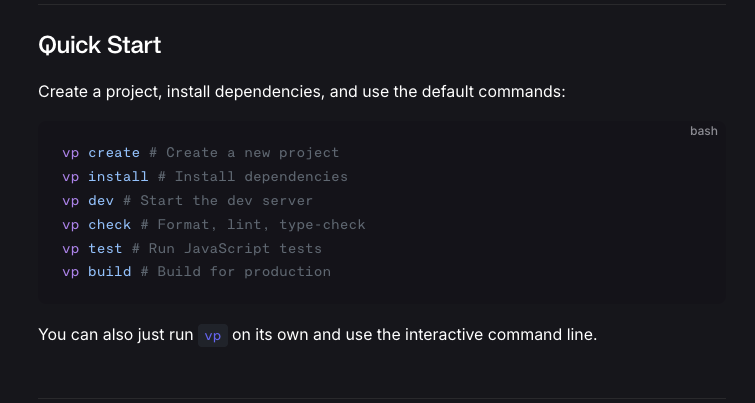
Task: Click the inline 'vp' code badge
Action: (213, 336)
